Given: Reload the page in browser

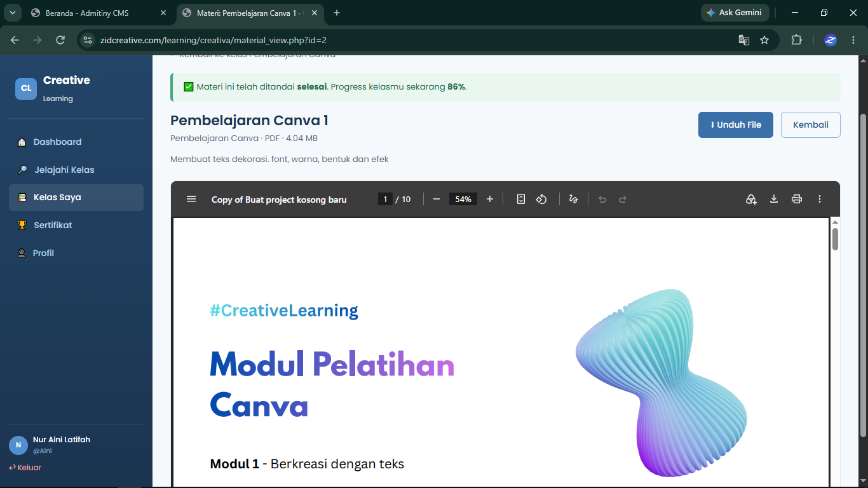Looking at the screenshot, I should tap(60, 40).
